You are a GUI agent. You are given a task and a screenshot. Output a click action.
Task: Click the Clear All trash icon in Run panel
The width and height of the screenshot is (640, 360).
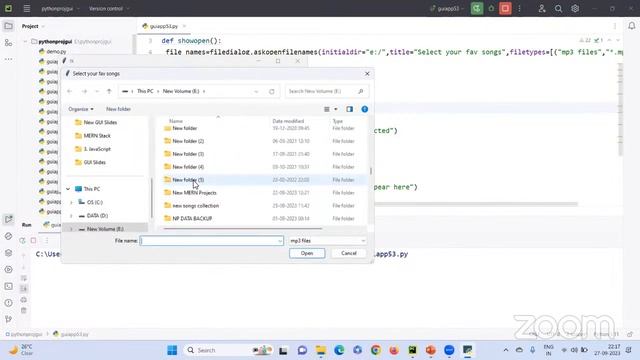pyautogui.click(x=24, y=311)
